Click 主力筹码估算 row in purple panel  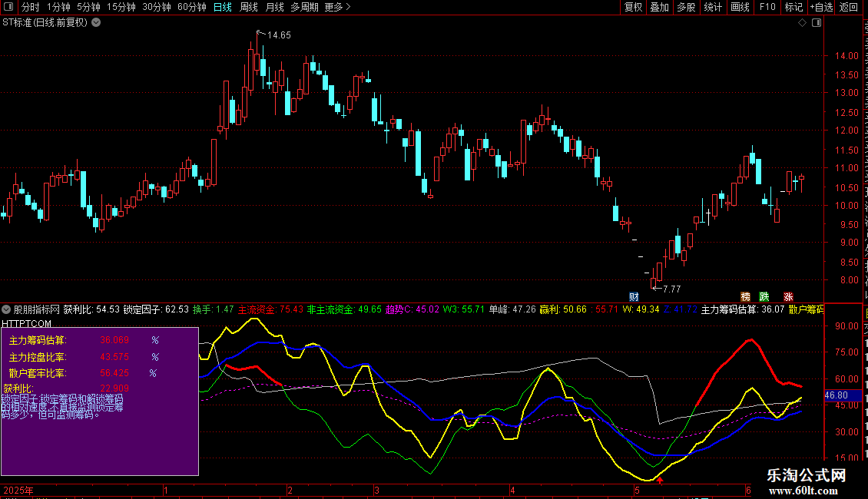84,340
